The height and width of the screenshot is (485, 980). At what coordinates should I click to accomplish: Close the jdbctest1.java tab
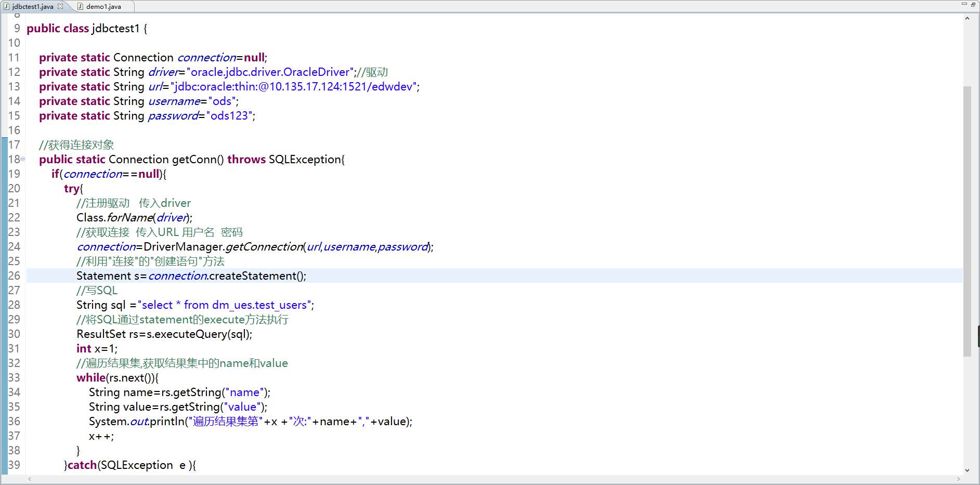(x=60, y=6)
